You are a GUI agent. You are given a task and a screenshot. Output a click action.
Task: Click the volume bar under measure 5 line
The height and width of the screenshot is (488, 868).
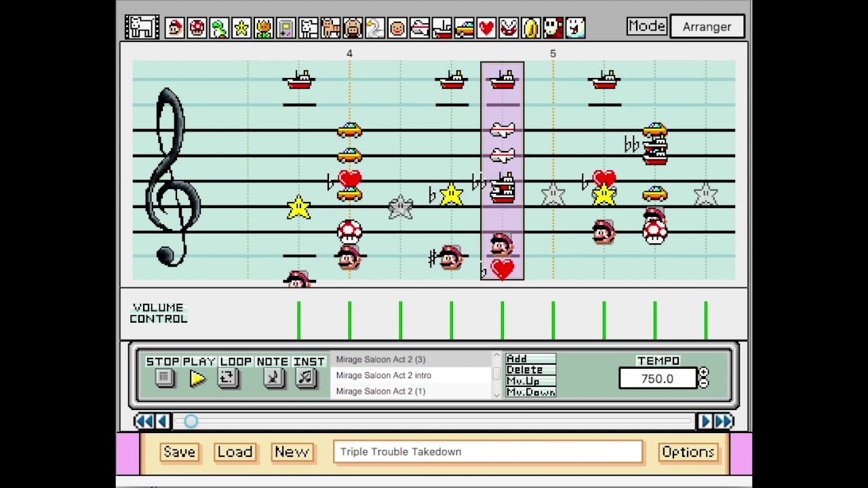click(553, 321)
